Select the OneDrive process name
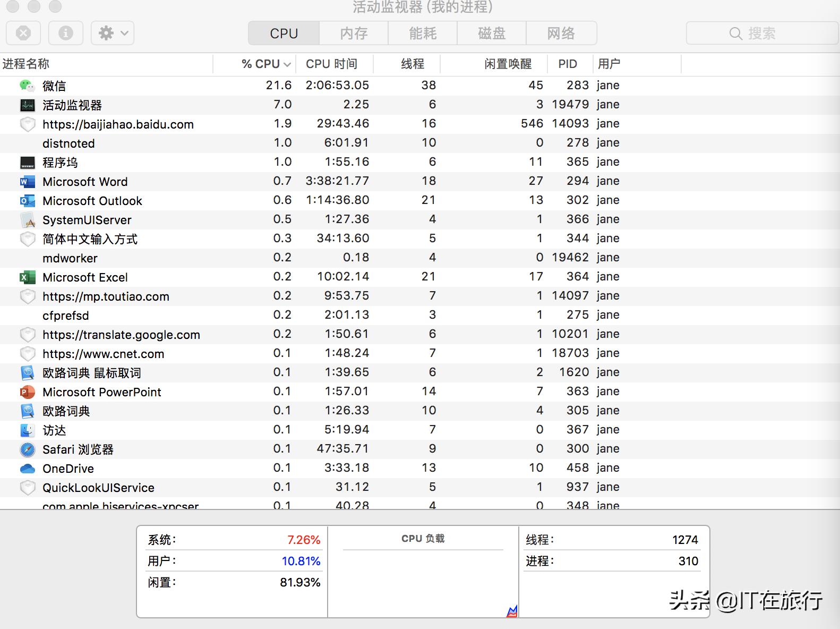Viewport: 840px width, 629px height. [68, 469]
